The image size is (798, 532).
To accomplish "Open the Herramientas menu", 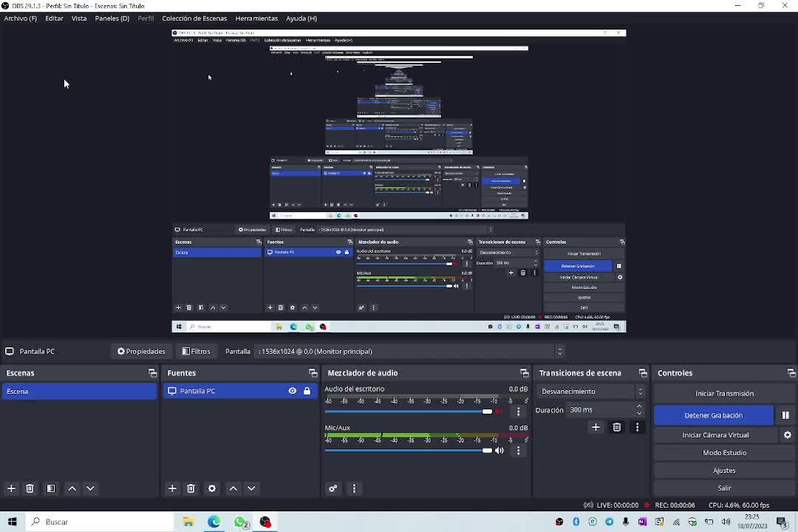I will pyautogui.click(x=256, y=18).
